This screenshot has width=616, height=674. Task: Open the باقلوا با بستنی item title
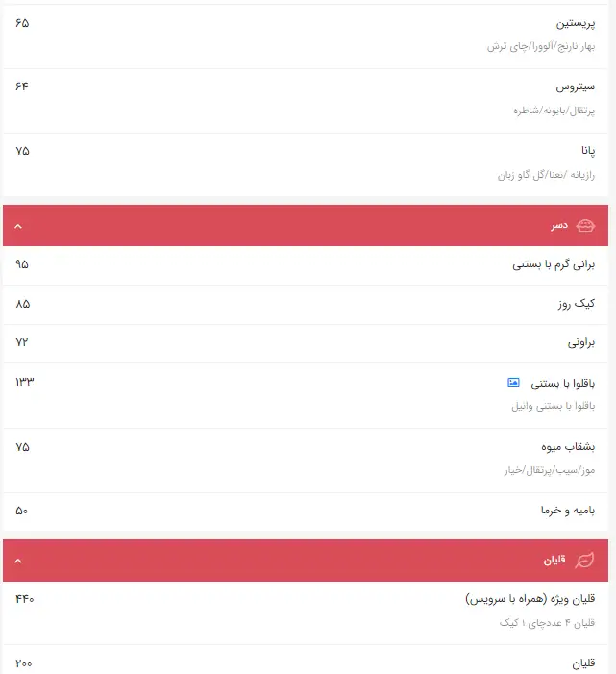point(563,383)
